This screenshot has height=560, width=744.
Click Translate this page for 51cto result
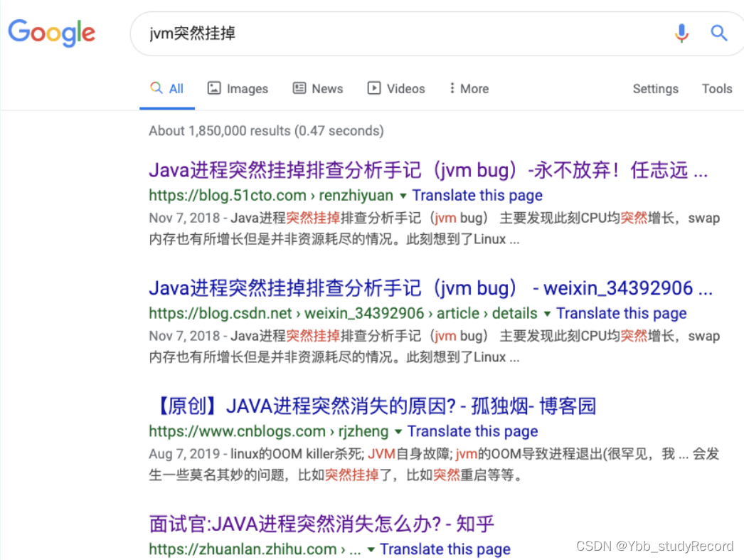(477, 195)
